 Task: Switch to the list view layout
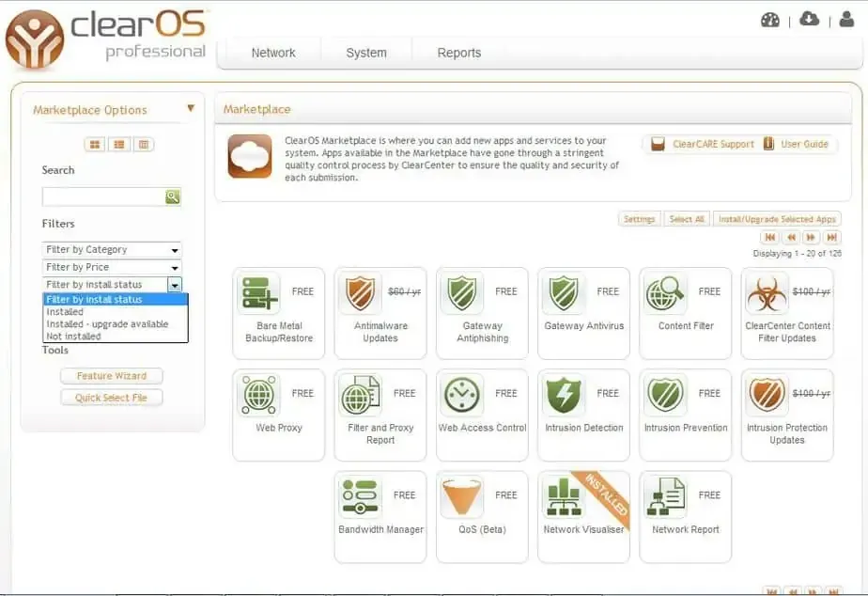tap(119, 145)
